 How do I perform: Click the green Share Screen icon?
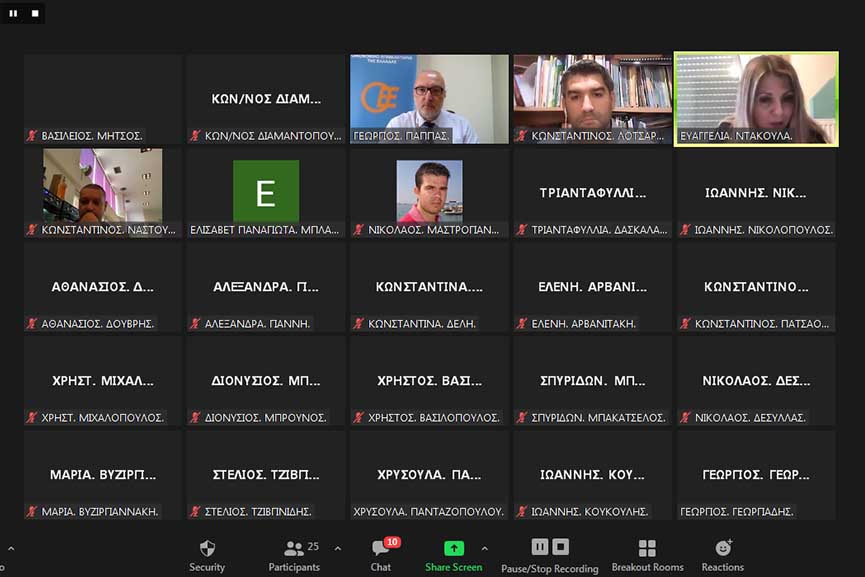454,548
